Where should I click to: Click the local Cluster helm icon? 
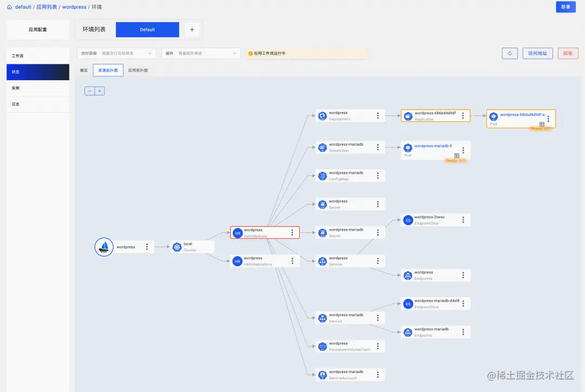pyautogui.click(x=177, y=247)
